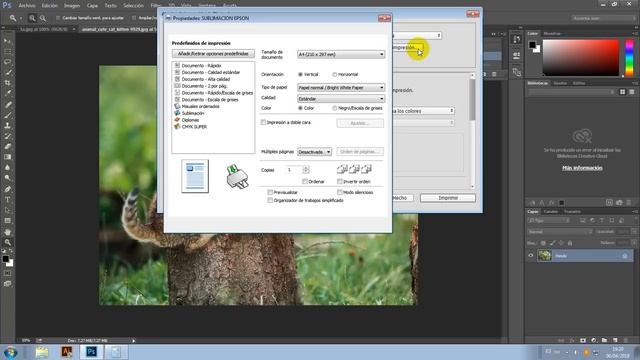Open Illustrator from the Windows taskbar
This screenshot has width=640, height=360.
(67, 352)
